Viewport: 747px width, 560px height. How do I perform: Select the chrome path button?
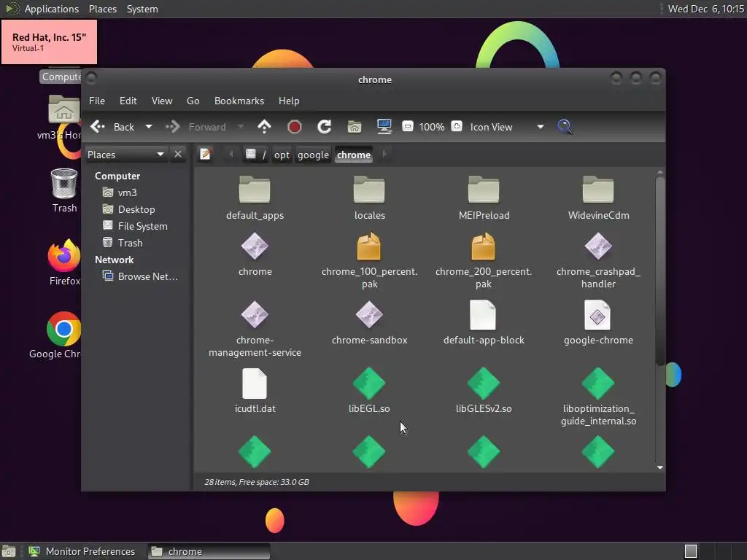[x=354, y=155]
